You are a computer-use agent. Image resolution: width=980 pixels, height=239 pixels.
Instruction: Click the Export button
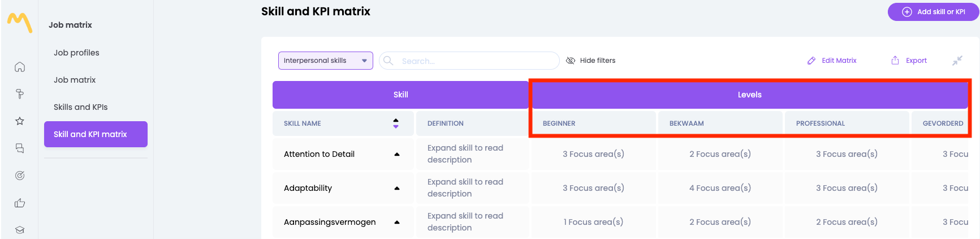tap(909, 61)
